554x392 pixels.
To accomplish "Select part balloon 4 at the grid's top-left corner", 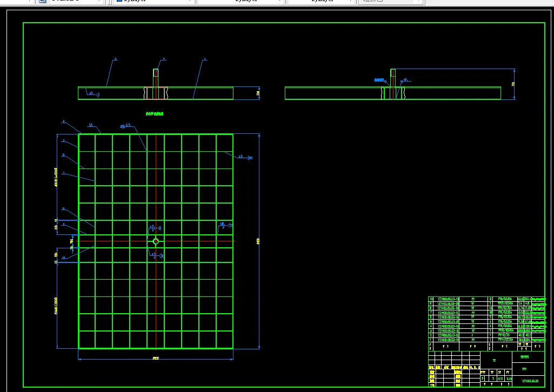I will click(64, 121).
